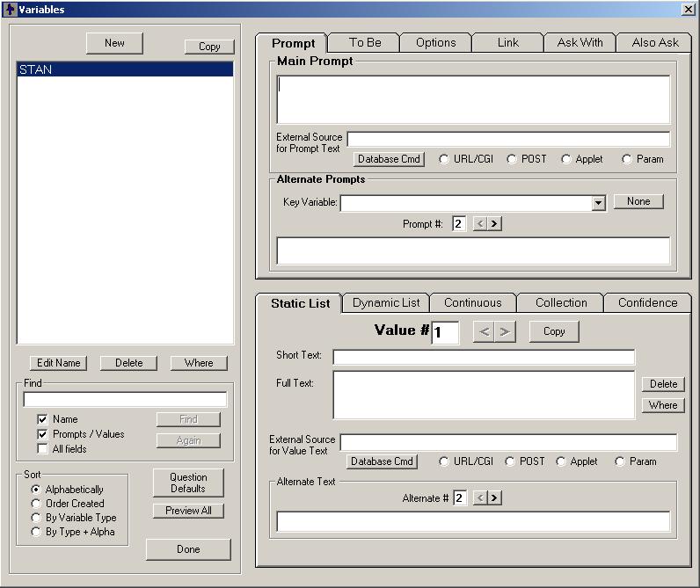Select Alphabetically sort option
Viewport: 700px width, 588px height.
tap(36, 490)
